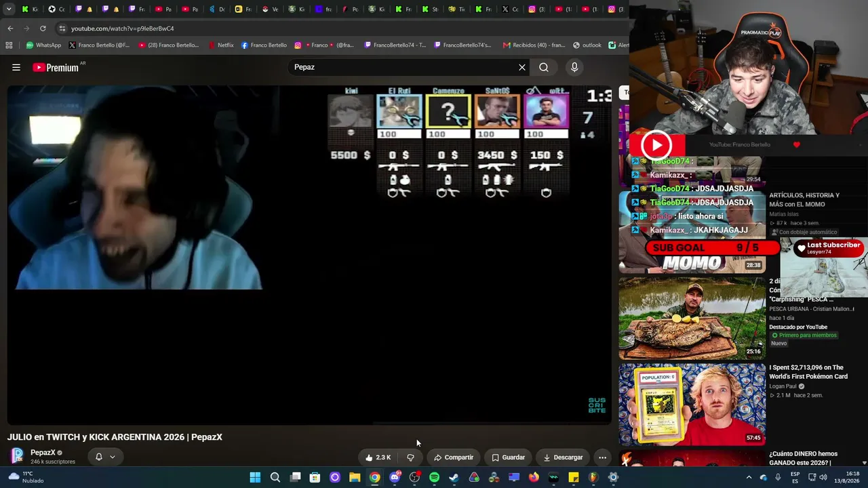Show hidden system tray icons
This screenshot has height=488, width=868.
pyautogui.click(x=749, y=477)
